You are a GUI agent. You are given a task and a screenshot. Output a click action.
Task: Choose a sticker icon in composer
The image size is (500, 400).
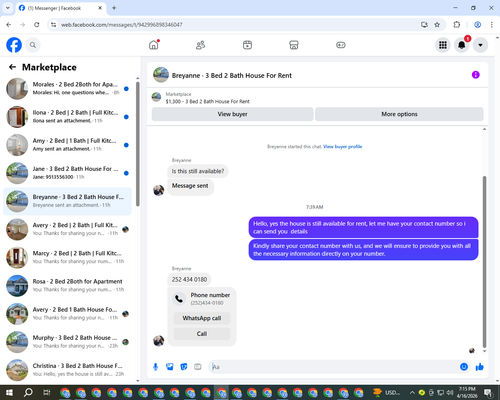coord(184,367)
